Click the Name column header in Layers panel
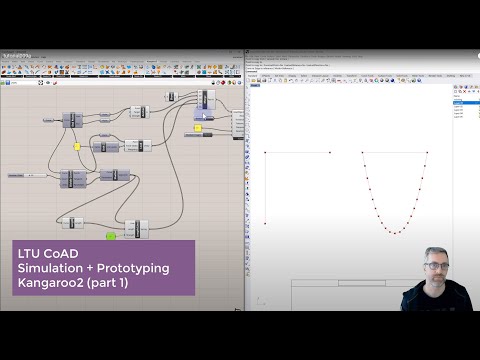The height and width of the screenshot is (360, 480). [457, 96]
